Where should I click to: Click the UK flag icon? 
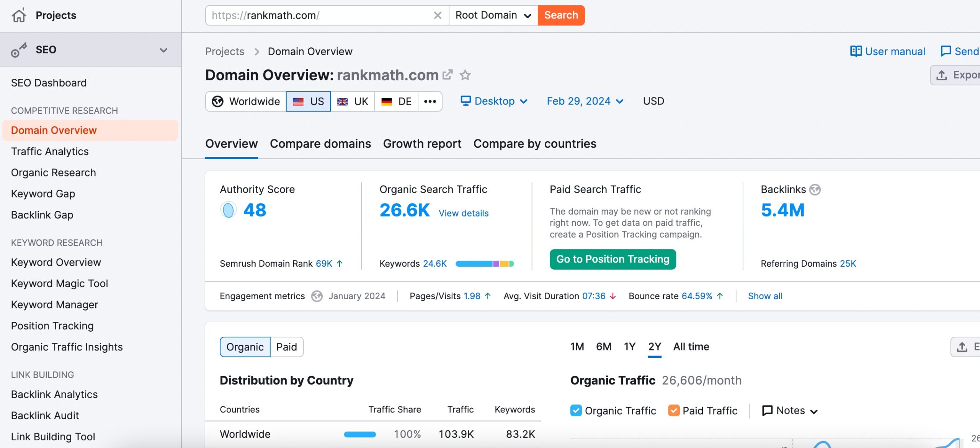click(342, 101)
